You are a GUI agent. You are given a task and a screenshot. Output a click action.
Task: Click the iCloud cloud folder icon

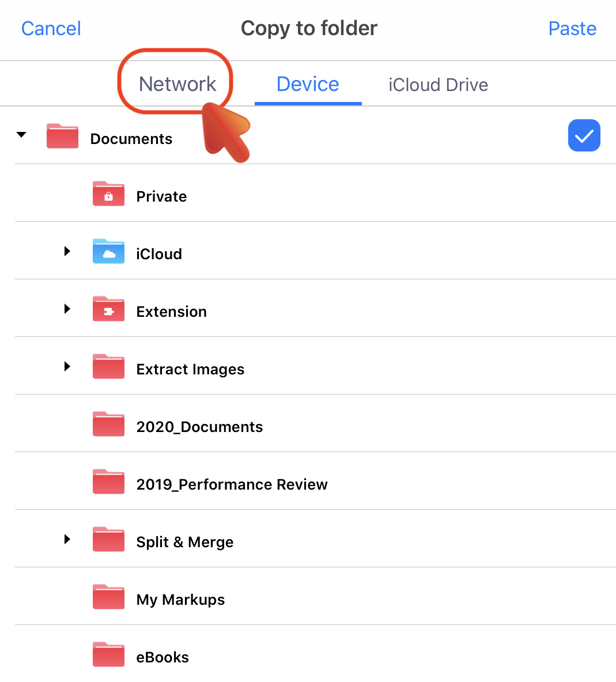click(108, 251)
